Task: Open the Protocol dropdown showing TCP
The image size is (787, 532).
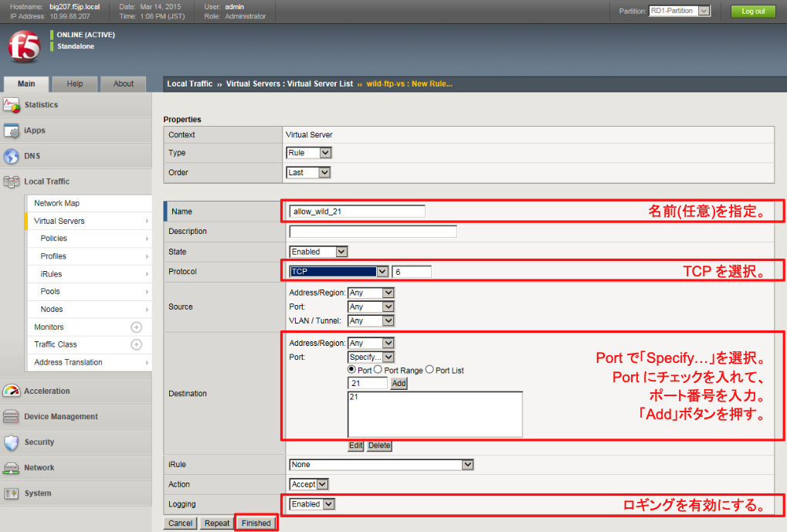Action: 339,272
